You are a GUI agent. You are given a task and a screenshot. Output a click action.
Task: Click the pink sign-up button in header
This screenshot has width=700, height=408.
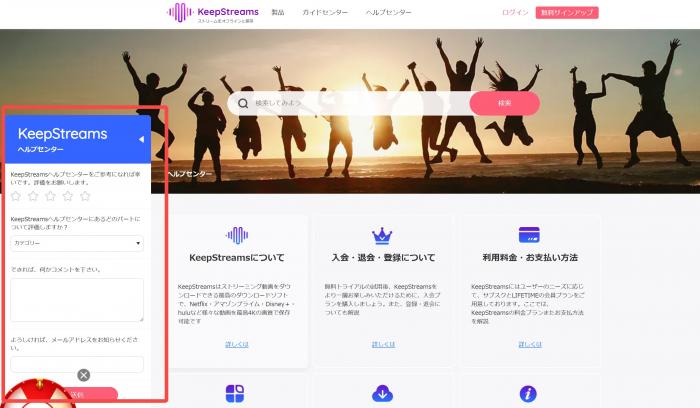pos(567,12)
